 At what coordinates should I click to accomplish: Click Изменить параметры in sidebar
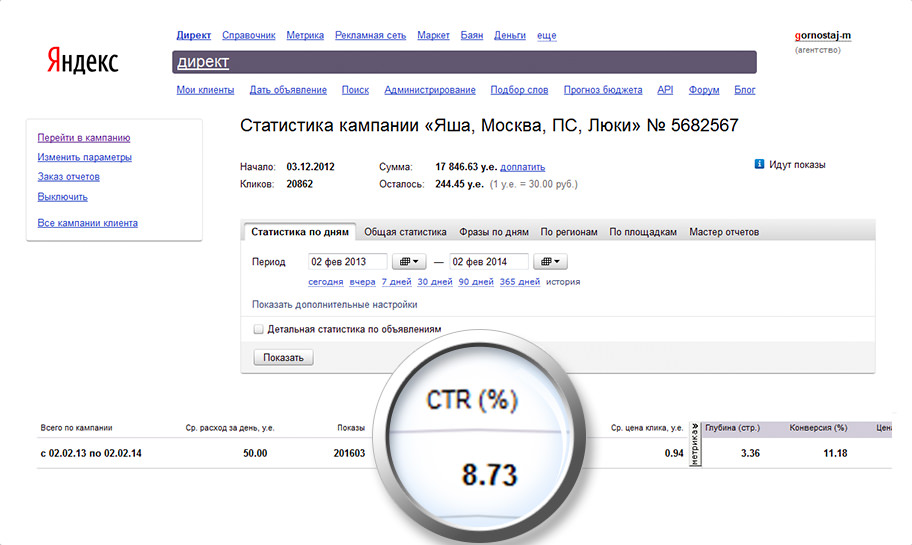pos(84,157)
